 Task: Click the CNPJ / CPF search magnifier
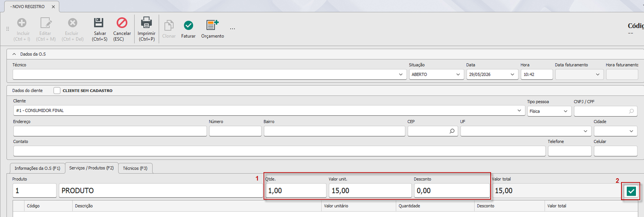coord(631,111)
